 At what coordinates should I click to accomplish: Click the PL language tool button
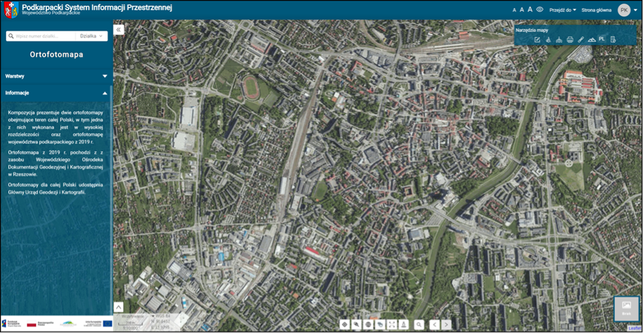click(602, 39)
